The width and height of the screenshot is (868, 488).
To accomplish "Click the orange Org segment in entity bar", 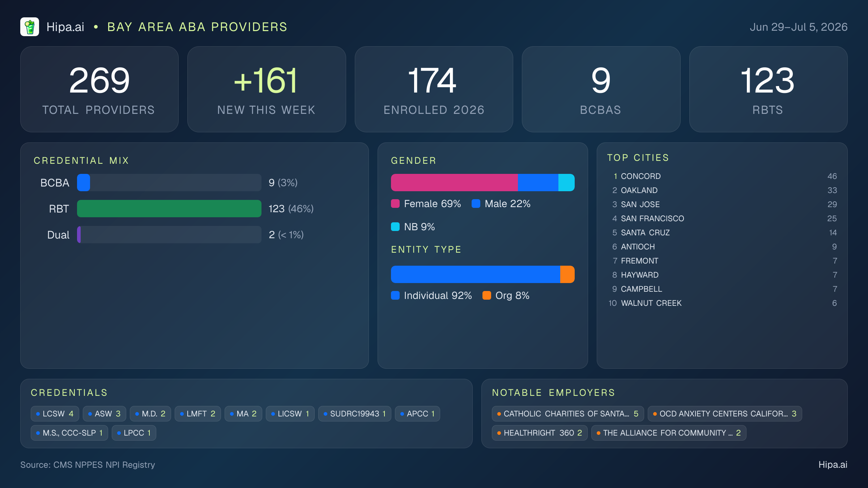I will [x=567, y=274].
